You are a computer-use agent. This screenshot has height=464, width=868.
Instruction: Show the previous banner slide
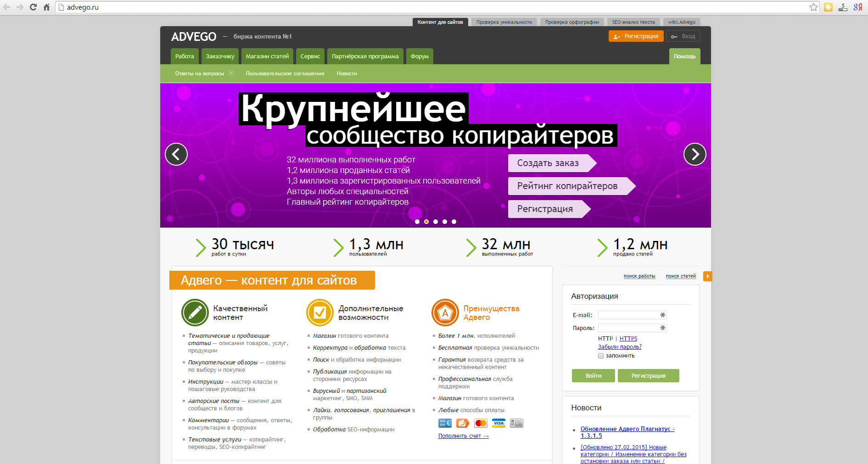click(176, 154)
